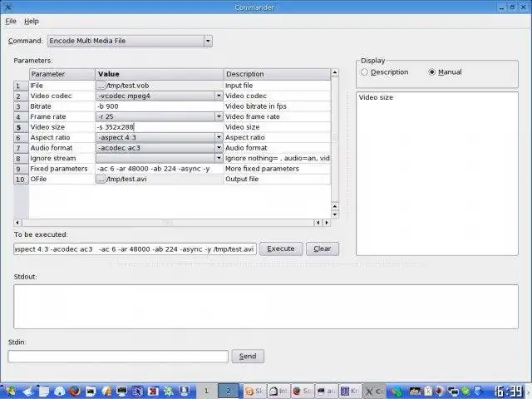Click the table's vertical scrollbar up arrow at top
Screen dimensions: 532x399
335,72
